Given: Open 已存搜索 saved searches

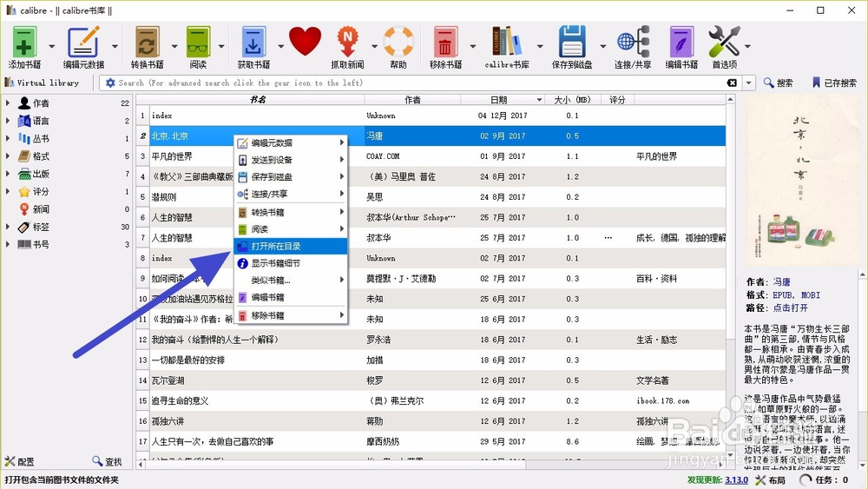Looking at the screenshot, I should pos(833,83).
